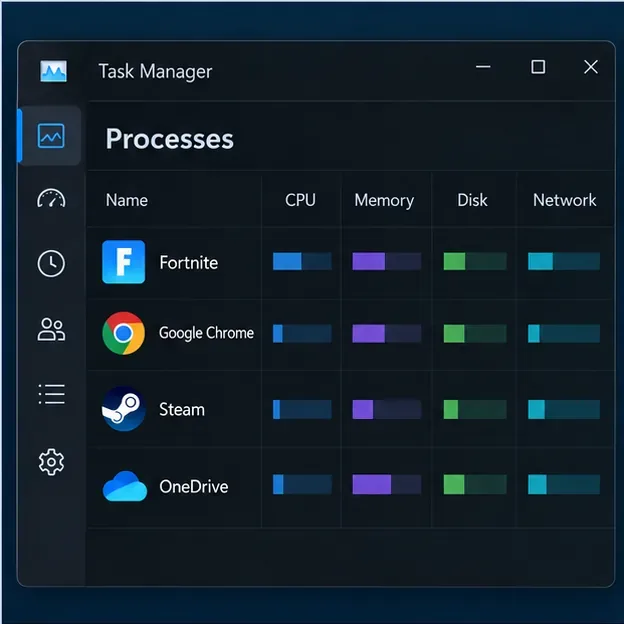Open the Performance gauge sidebar icon
This screenshot has height=624, width=624.
[x=51, y=199]
